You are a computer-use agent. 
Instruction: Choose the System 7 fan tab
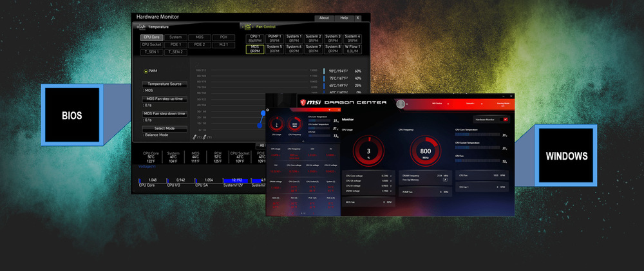[x=314, y=50]
